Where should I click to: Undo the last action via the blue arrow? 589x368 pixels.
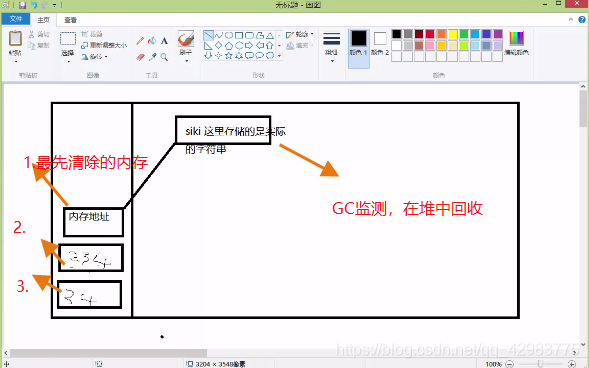click(x=34, y=5)
